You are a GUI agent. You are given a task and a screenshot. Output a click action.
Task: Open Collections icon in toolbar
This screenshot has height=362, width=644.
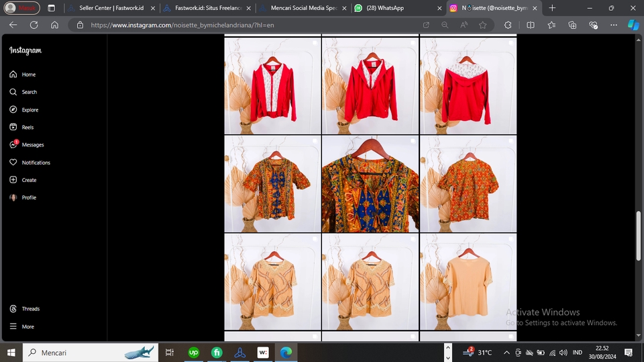point(572,25)
